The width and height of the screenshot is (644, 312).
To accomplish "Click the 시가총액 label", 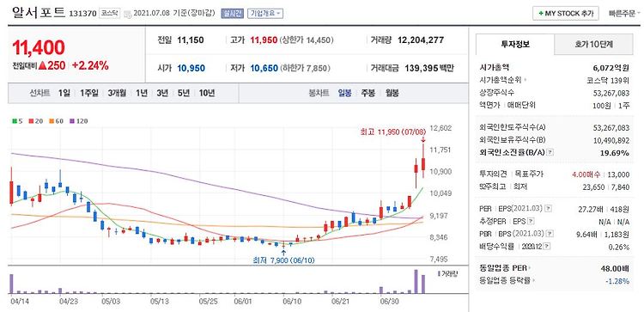I will 495,68.
